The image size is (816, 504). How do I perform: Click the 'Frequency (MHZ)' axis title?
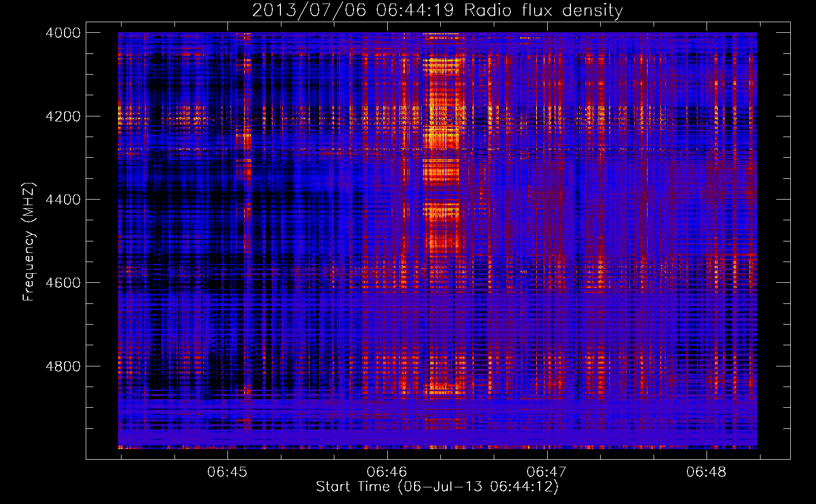(x=29, y=242)
